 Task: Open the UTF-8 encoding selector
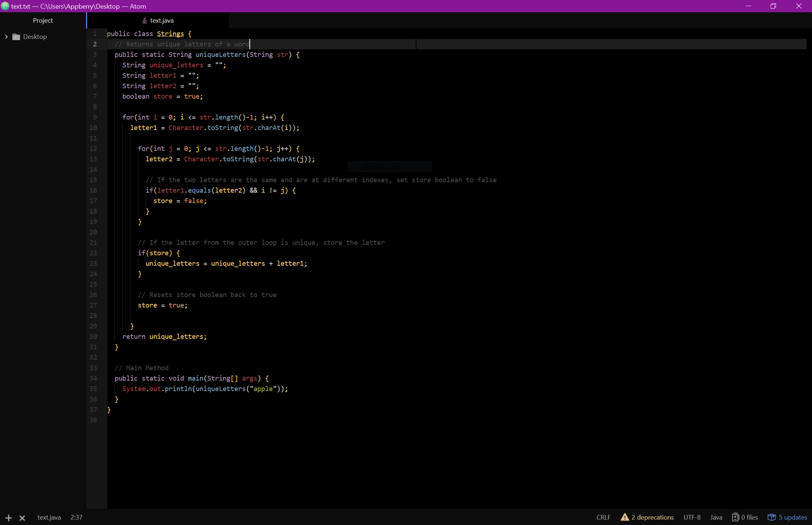[x=692, y=517]
